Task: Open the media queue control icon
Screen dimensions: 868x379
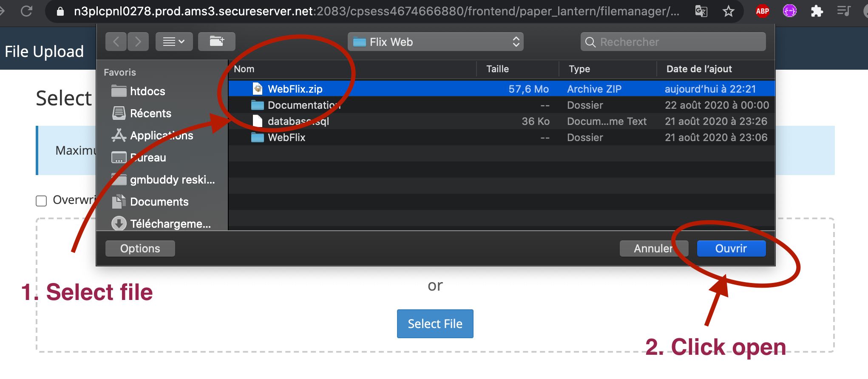Action: point(843,11)
